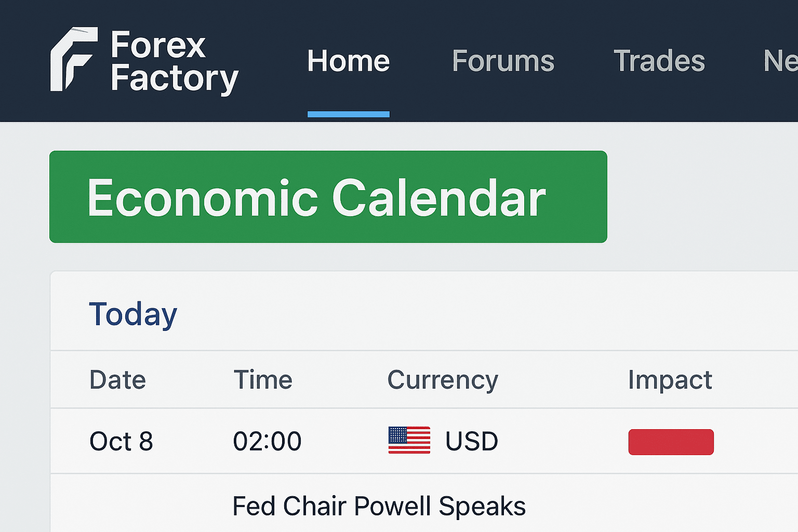The image size is (798, 532).
Task: Click the blue underline beneath Home
Action: [x=348, y=114]
